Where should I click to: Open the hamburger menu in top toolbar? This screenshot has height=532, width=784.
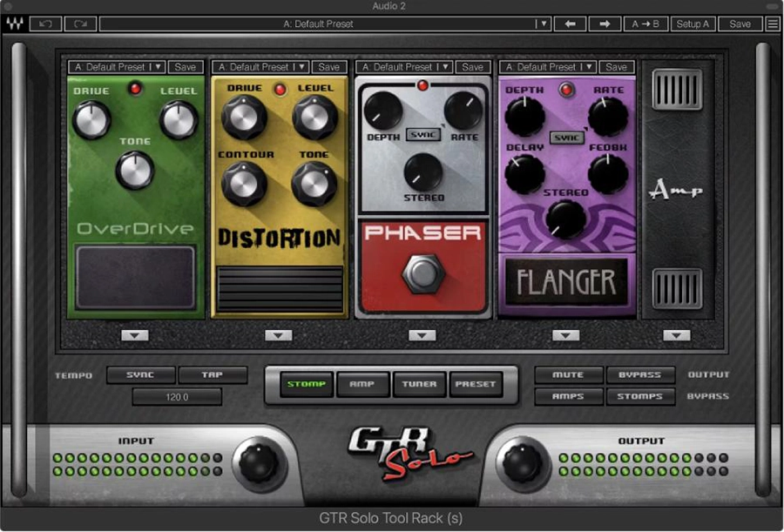click(773, 24)
